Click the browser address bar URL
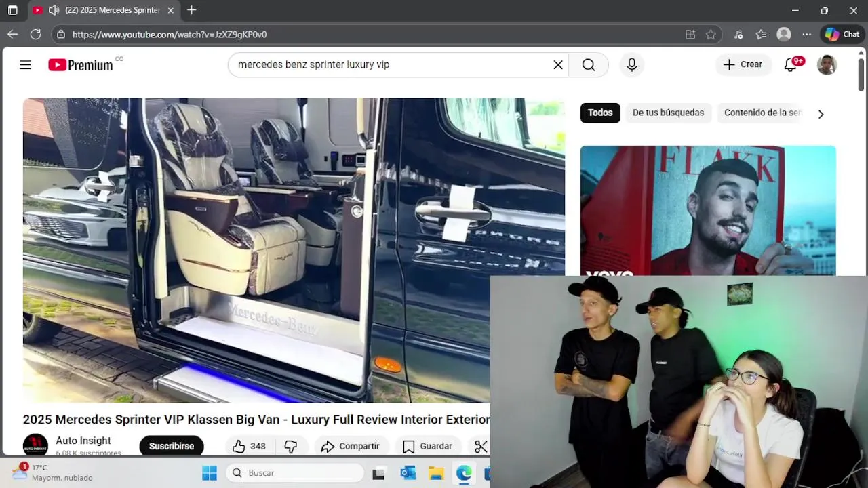The image size is (868, 488). (x=170, y=35)
